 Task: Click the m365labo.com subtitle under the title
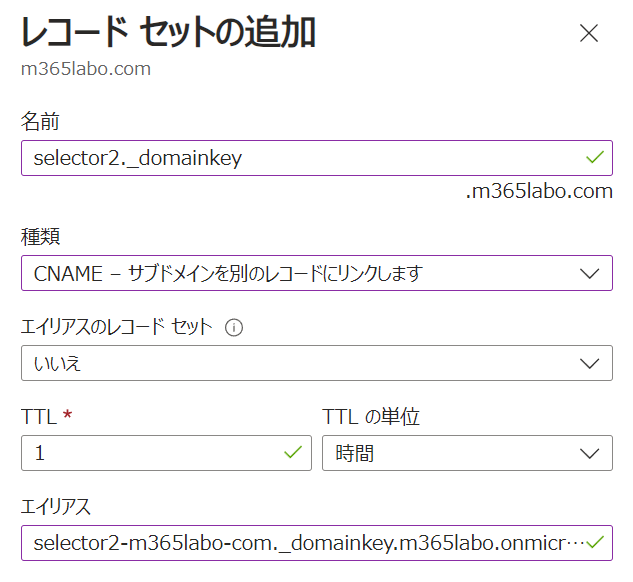(x=86, y=69)
